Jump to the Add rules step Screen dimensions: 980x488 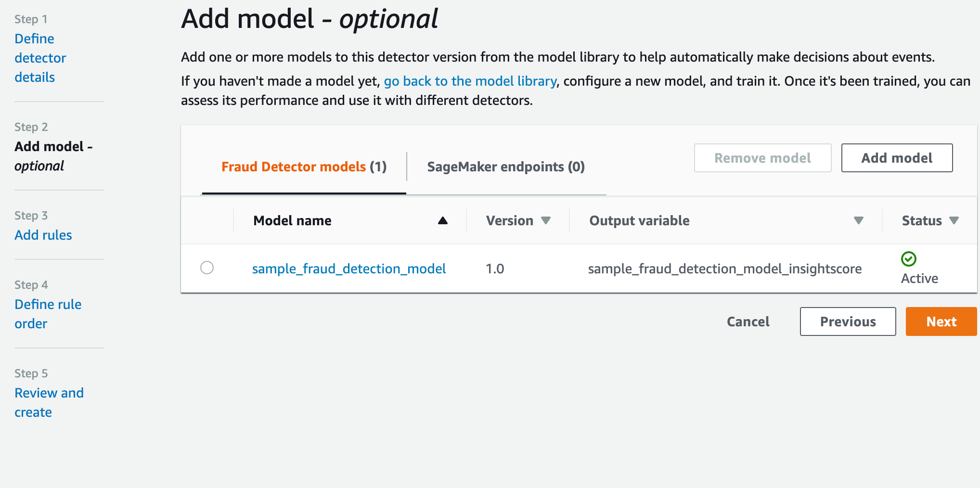click(43, 235)
